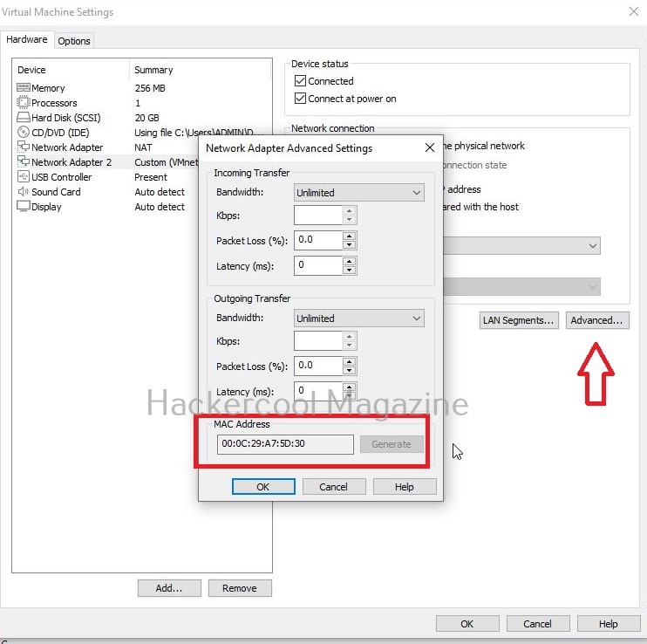Click the Network Adapter 2 icon
The image size is (647, 644).
(x=24, y=162)
